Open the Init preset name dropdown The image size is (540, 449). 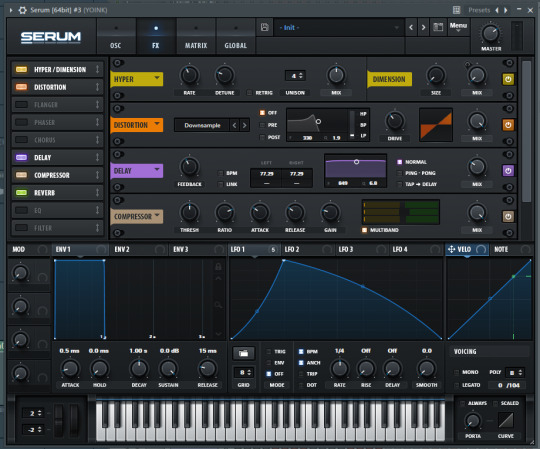(x=339, y=28)
